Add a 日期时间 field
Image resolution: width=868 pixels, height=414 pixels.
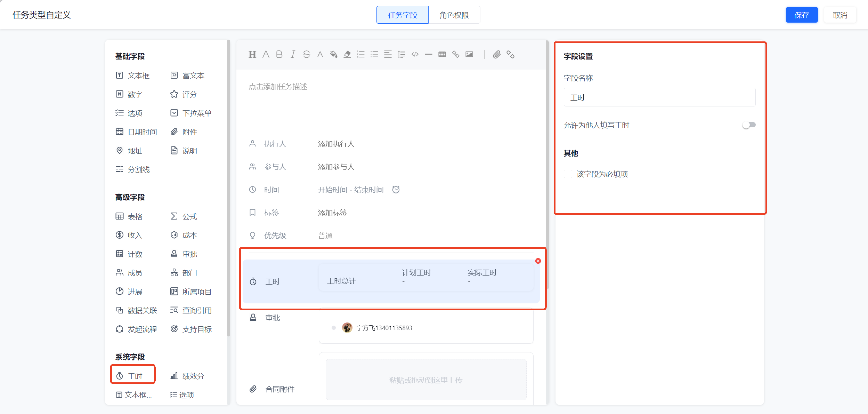point(136,132)
